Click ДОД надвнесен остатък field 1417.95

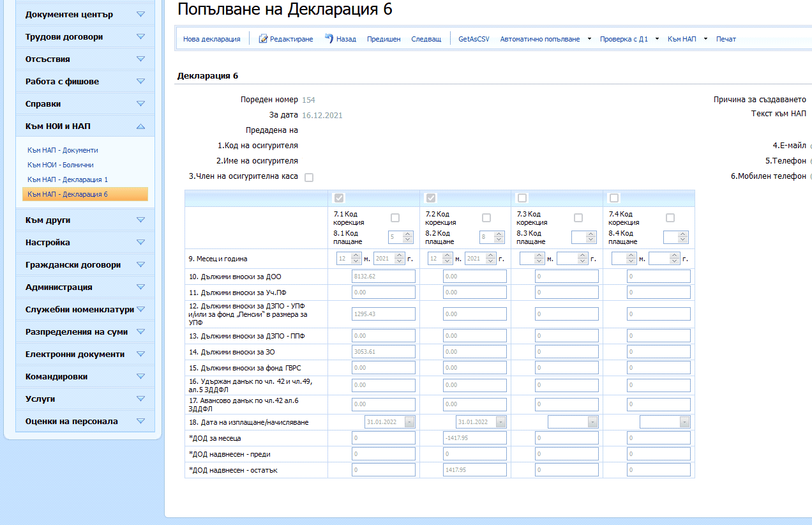coord(475,470)
